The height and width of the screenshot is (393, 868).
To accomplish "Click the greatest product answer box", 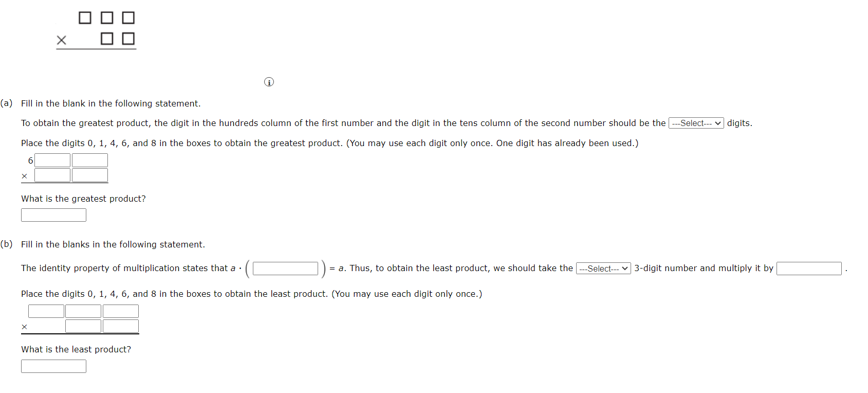I will click(x=53, y=215).
